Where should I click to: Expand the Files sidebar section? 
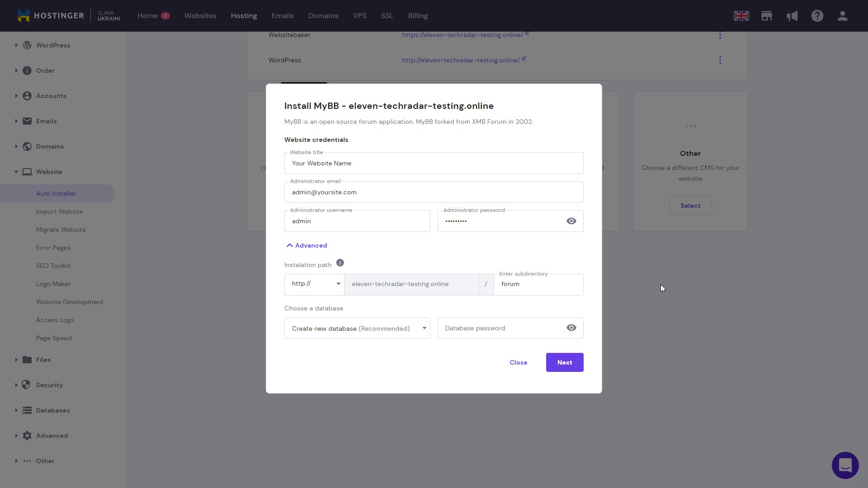pos(16,360)
